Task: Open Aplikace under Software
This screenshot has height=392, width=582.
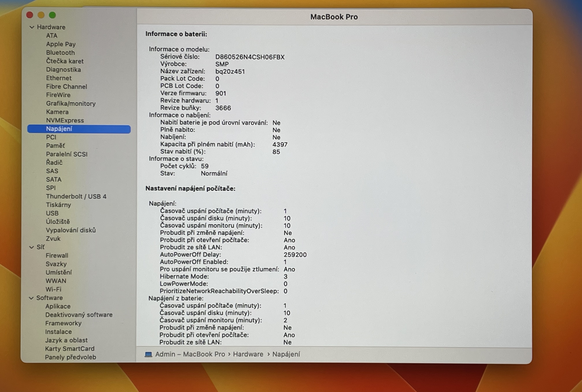Action: coord(58,306)
